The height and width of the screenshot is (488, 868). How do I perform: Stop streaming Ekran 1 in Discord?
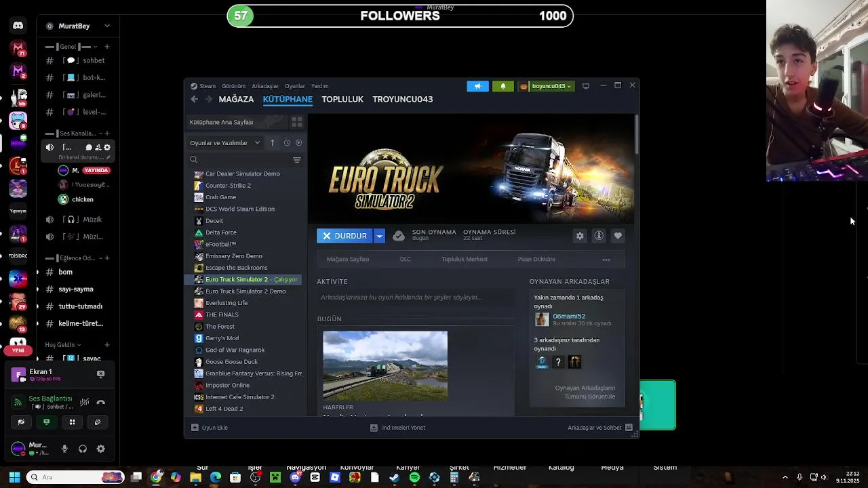point(101,374)
